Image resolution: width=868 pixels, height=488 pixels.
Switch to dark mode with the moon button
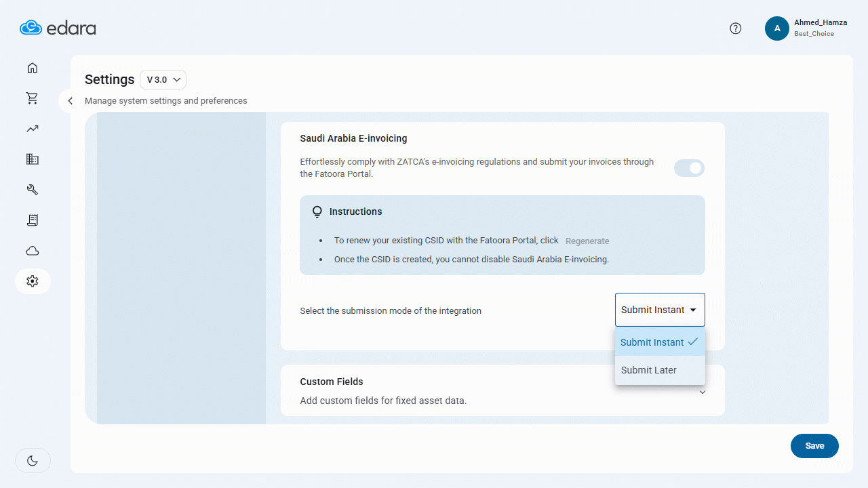[32, 460]
